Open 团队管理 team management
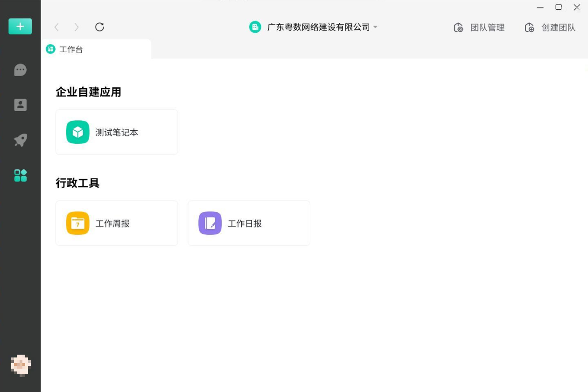 pyautogui.click(x=479, y=28)
